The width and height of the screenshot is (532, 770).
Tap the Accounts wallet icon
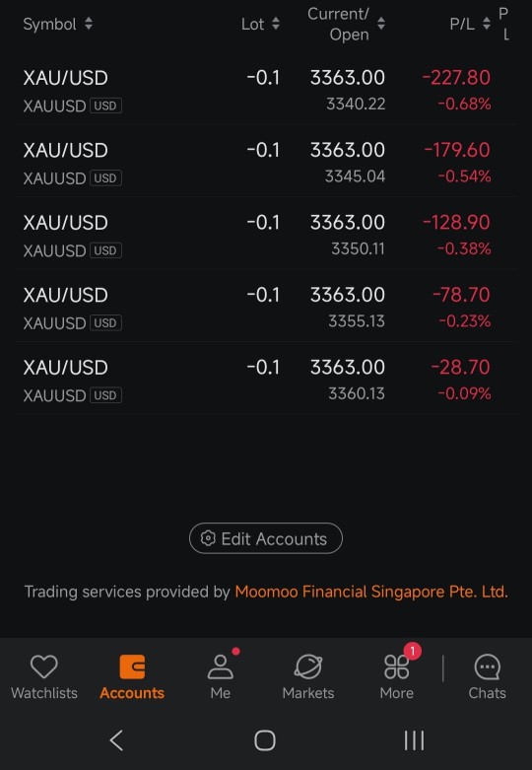(x=132, y=666)
